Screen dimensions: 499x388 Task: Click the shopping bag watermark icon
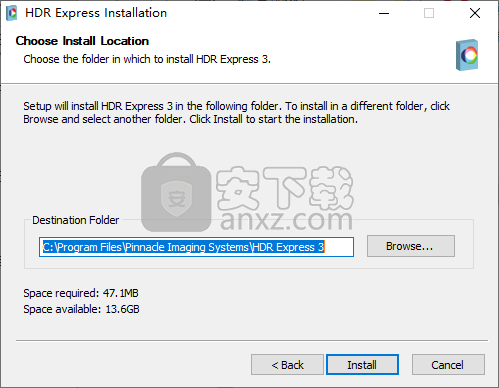[x=176, y=192]
